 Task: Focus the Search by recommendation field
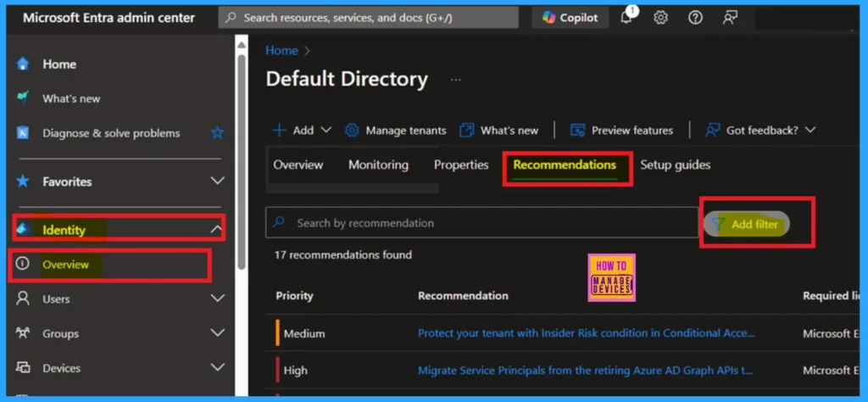pos(481,222)
